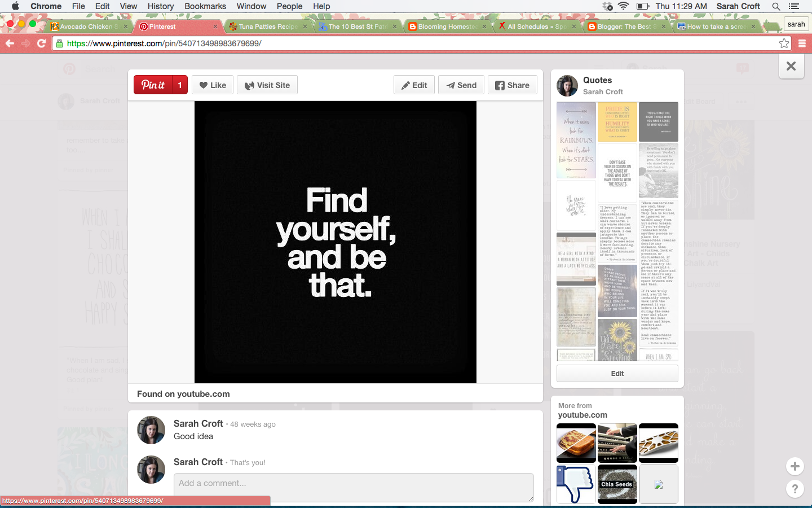Viewport: 812px width, 508px height.
Task: Click the Quotes board avatar picture
Action: click(567, 86)
